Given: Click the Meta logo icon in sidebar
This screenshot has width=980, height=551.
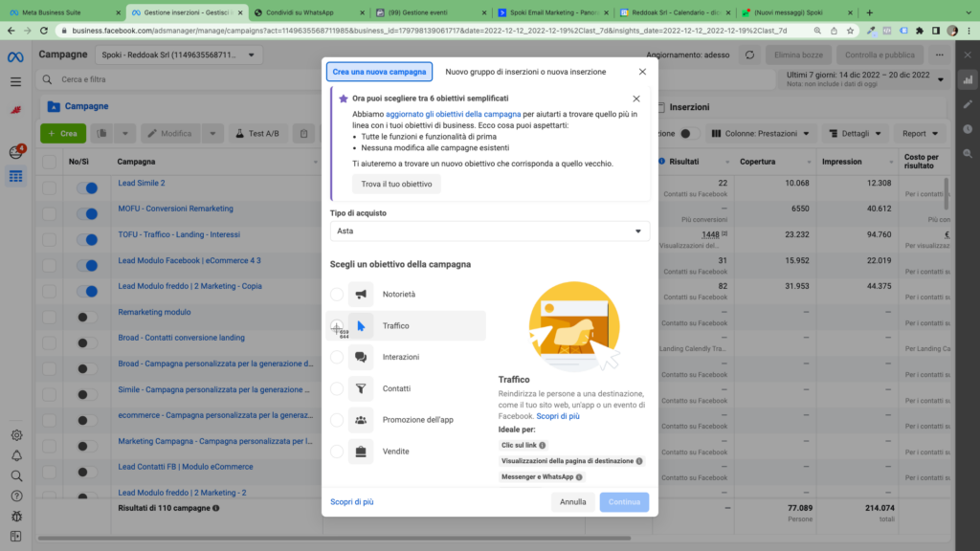Looking at the screenshot, I should pyautogui.click(x=15, y=56).
